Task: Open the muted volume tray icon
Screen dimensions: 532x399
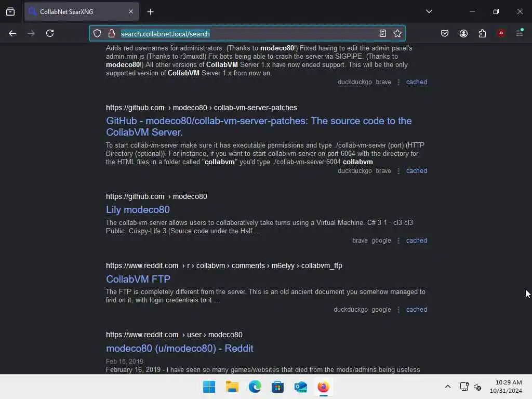Action: point(477,387)
